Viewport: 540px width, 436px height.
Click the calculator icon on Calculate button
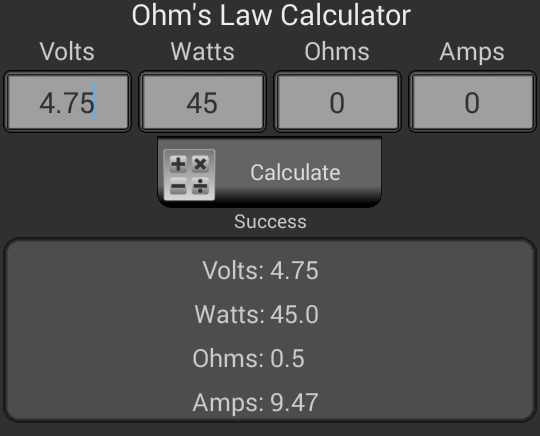coord(189,175)
